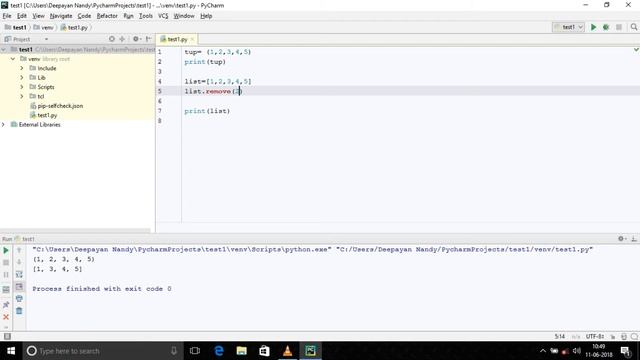Screen dimensions: 640x360
Task: Collapse all in Project panel
Action: point(122,39)
